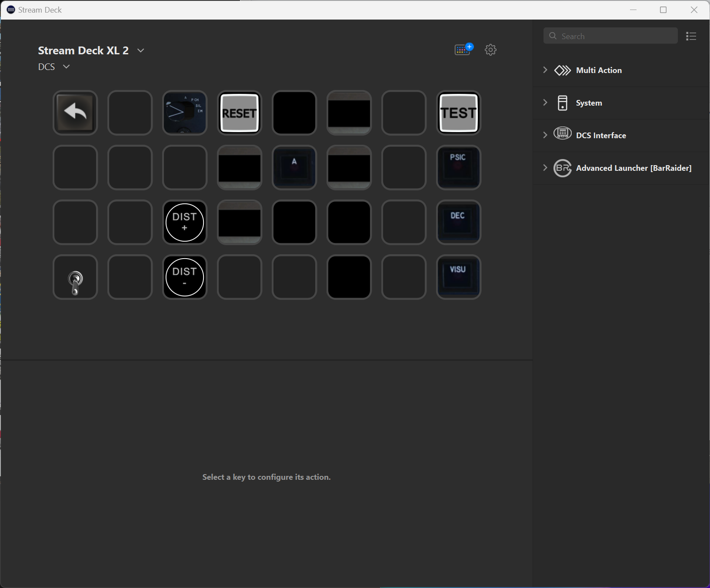Select the RESET key
The height and width of the screenshot is (588, 710).
(239, 113)
